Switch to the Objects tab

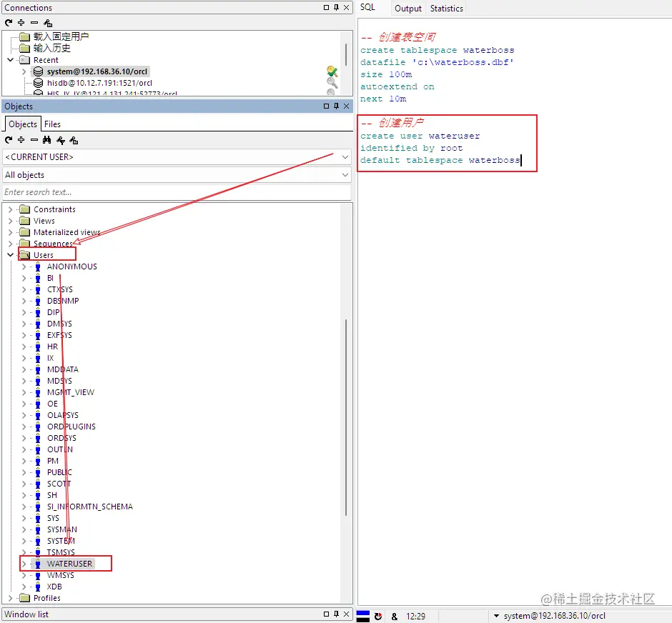pos(23,124)
